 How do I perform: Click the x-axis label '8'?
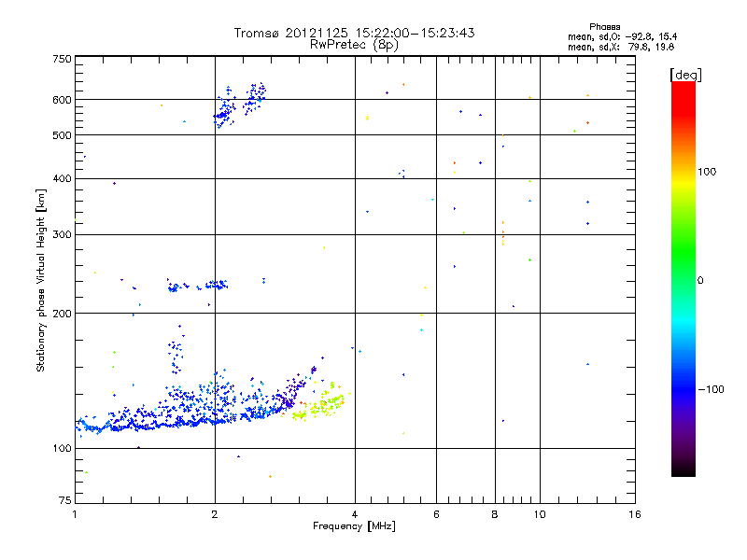pyautogui.click(x=495, y=514)
